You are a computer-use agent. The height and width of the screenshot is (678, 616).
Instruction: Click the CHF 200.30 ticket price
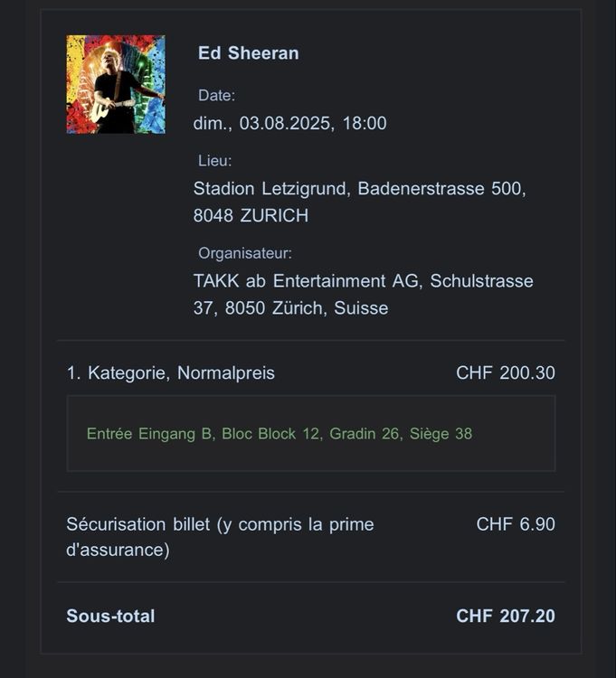pos(506,372)
